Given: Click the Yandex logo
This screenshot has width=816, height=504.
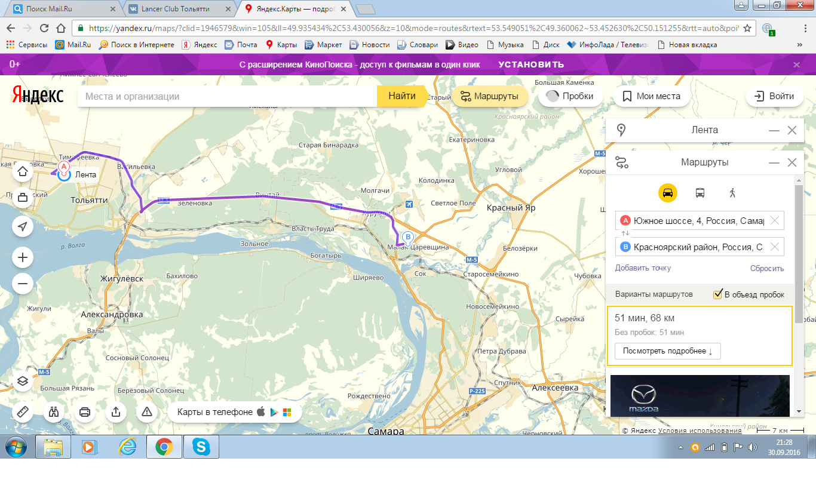Looking at the screenshot, I should (x=38, y=95).
